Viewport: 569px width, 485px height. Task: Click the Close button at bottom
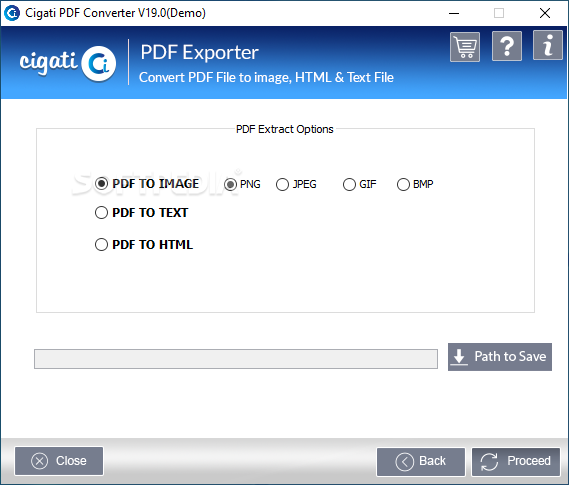pos(59,461)
